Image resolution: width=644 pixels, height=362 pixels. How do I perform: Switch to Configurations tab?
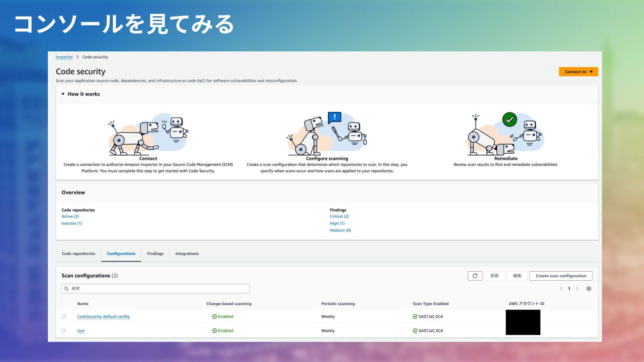(121, 253)
